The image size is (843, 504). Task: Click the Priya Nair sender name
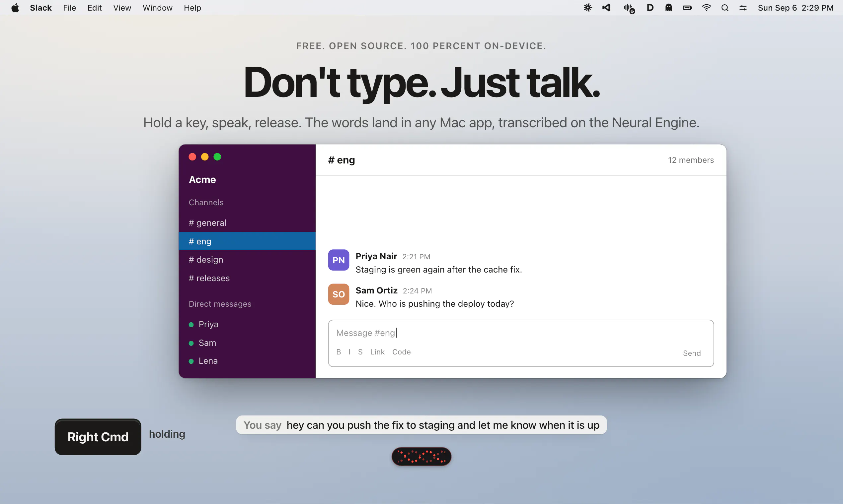[x=376, y=256]
